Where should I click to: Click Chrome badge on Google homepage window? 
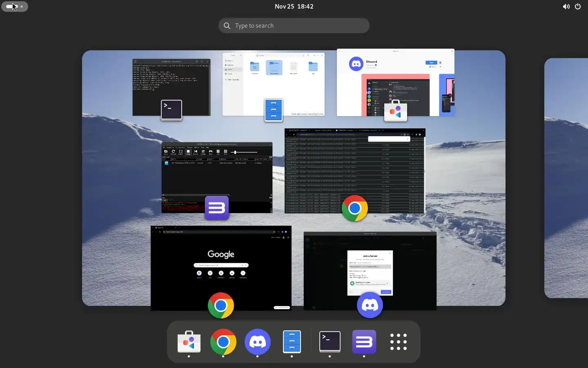221,305
